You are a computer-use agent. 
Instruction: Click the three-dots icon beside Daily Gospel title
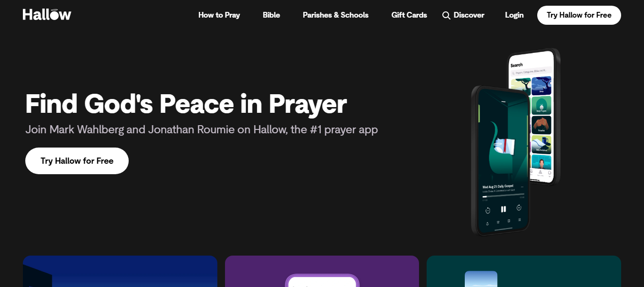click(x=522, y=187)
